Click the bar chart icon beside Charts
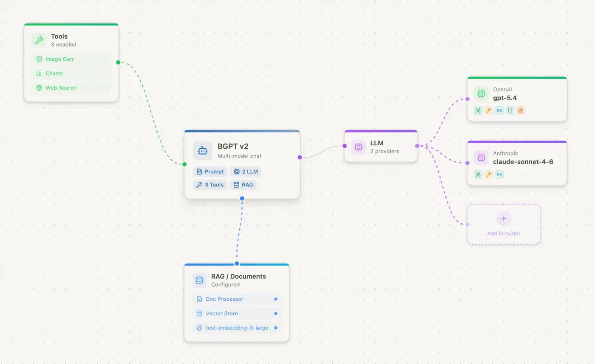 click(39, 73)
